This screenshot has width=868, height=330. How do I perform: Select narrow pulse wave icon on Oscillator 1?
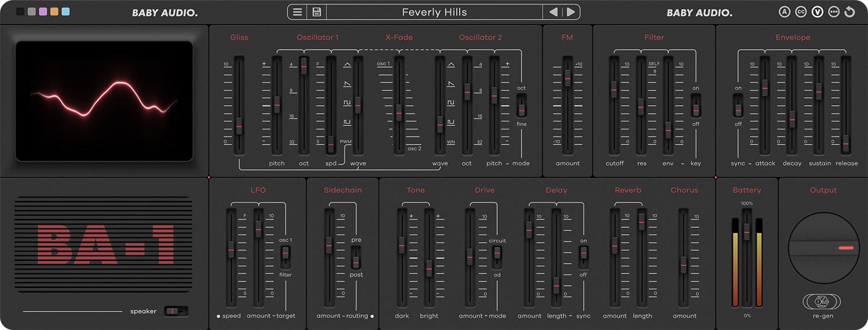click(x=347, y=122)
